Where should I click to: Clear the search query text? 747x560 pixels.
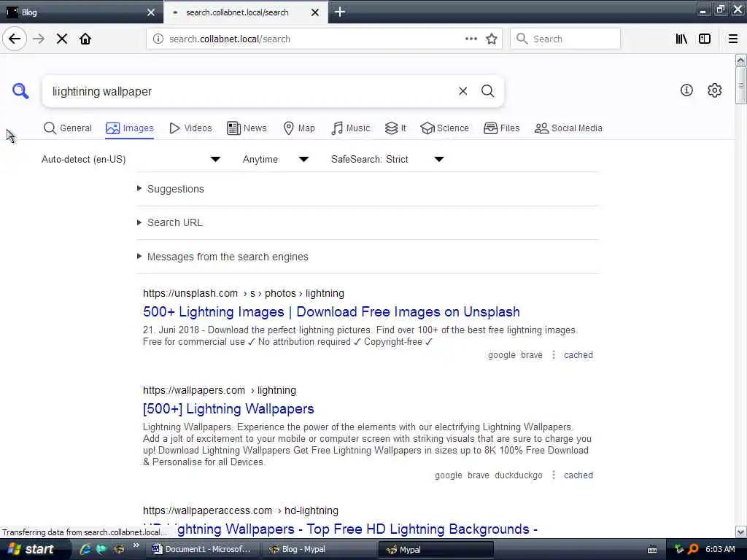tap(463, 91)
